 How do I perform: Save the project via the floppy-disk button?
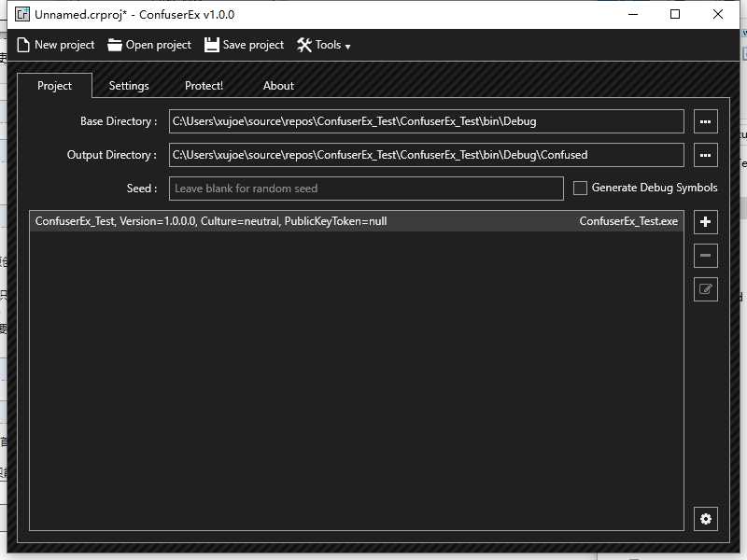pos(244,45)
